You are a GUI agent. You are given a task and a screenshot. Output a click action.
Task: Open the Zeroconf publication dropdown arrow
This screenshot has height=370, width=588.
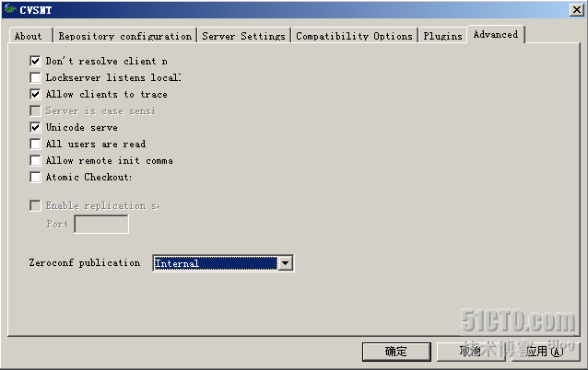click(286, 263)
